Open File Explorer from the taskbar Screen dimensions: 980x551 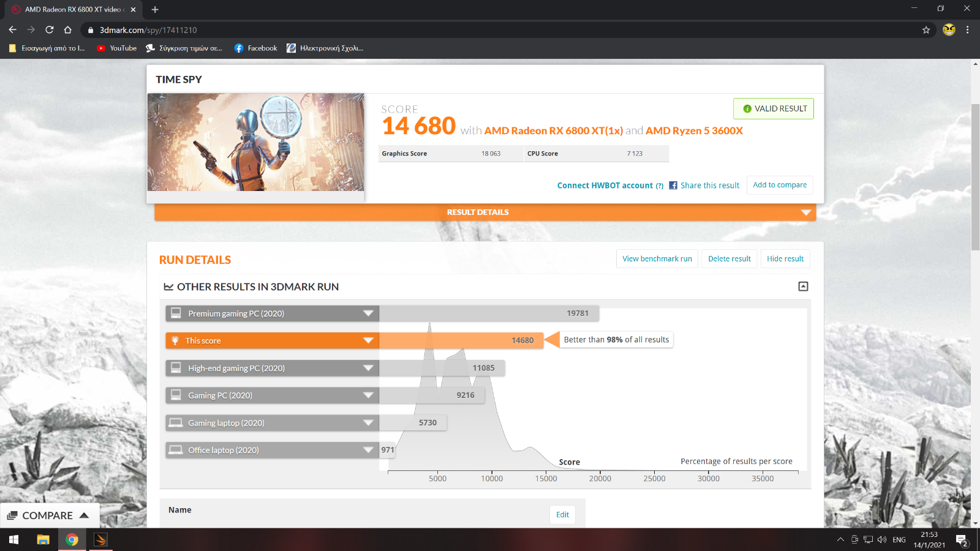pyautogui.click(x=43, y=539)
